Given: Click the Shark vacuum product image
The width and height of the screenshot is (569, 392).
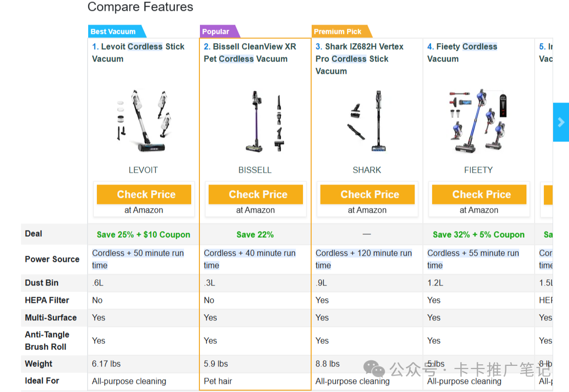Looking at the screenshot, I should (367, 121).
